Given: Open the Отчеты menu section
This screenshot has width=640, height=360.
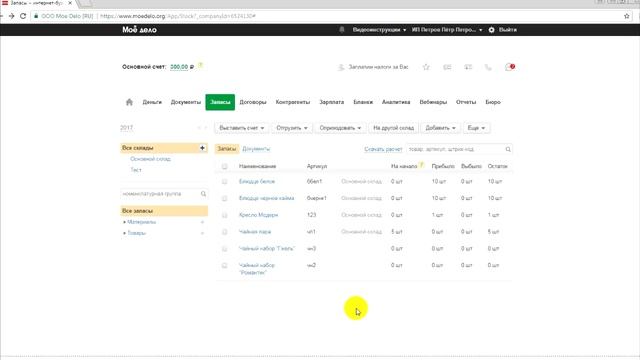Looking at the screenshot, I should coord(466,102).
